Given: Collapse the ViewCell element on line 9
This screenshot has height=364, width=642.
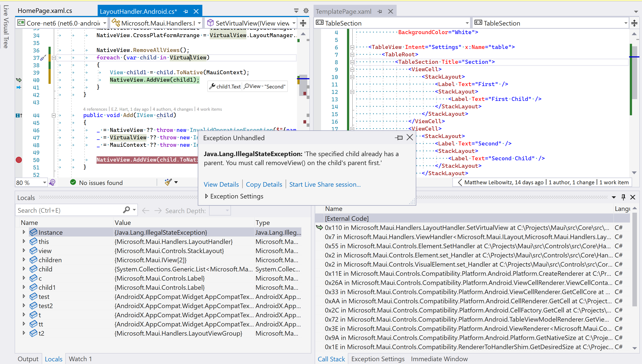Looking at the screenshot, I should tap(352, 69).
